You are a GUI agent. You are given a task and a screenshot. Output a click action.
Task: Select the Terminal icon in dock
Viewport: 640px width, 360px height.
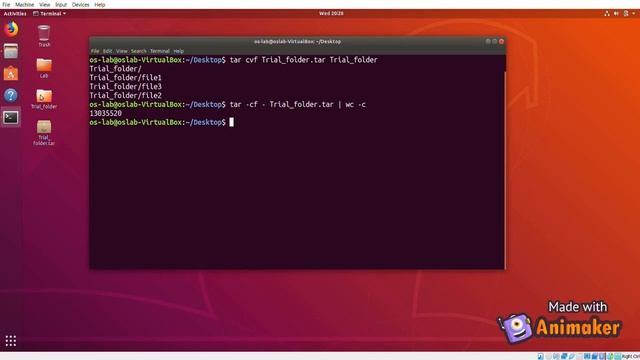[11, 118]
